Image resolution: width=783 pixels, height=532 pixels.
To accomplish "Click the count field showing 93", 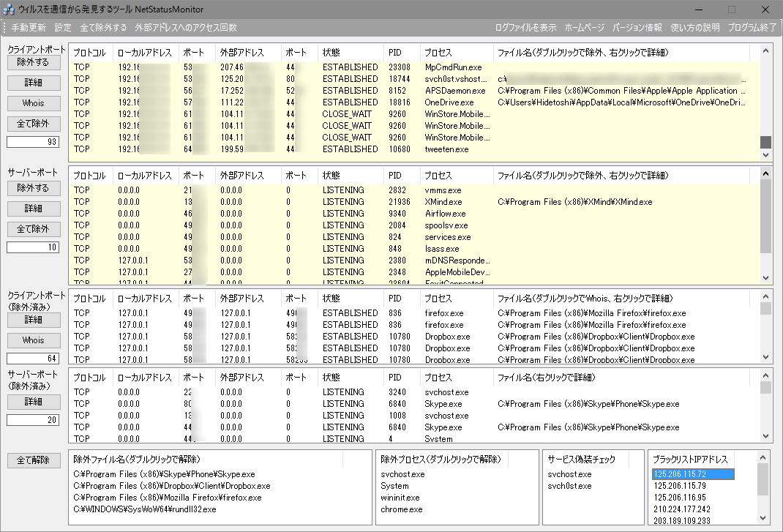I will pos(33,141).
